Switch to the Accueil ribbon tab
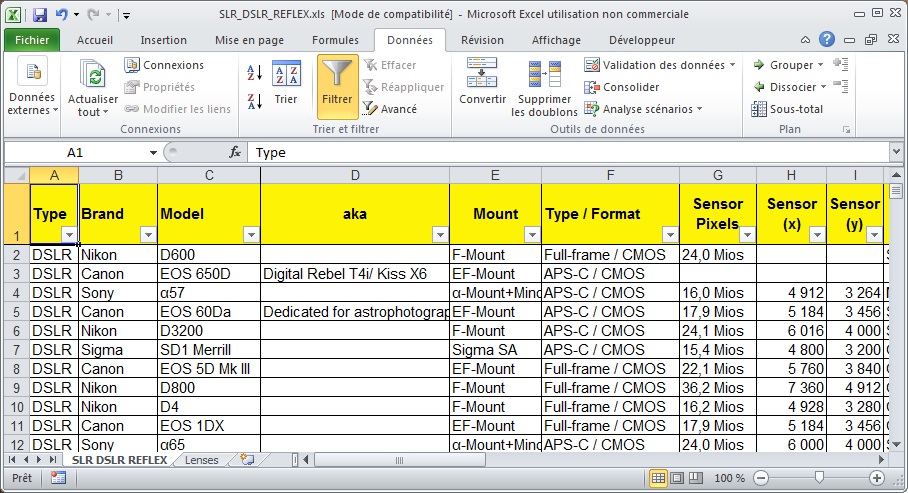The width and height of the screenshot is (908, 493). click(94, 40)
